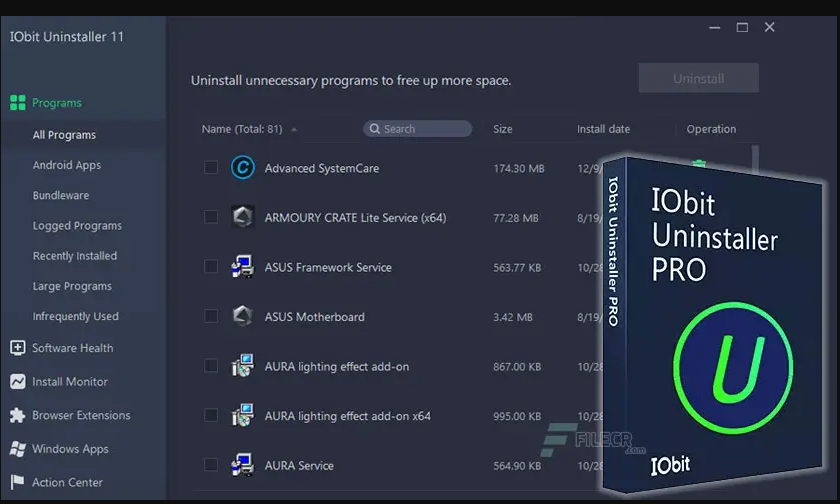The height and width of the screenshot is (504, 840).
Task: Click the 995.00 KB size value
Action: point(517,416)
